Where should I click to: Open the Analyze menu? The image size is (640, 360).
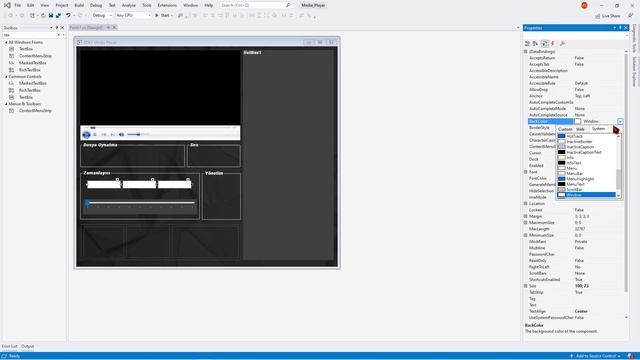[x=129, y=5]
